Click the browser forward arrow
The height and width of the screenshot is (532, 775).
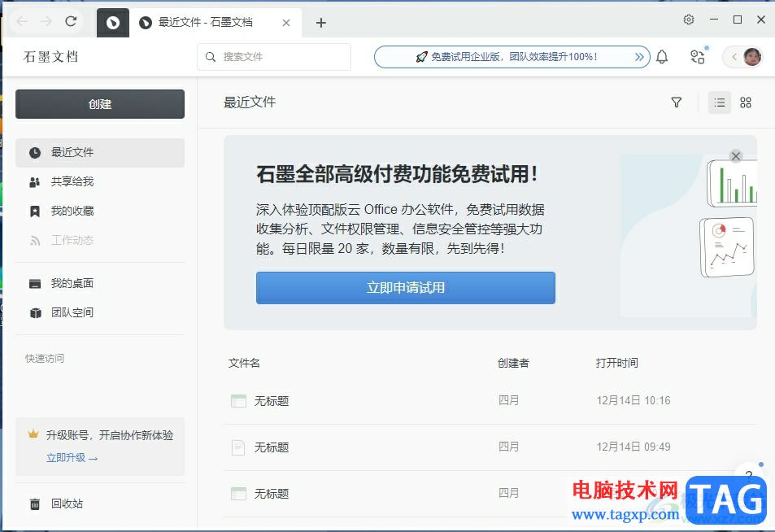[46, 21]
